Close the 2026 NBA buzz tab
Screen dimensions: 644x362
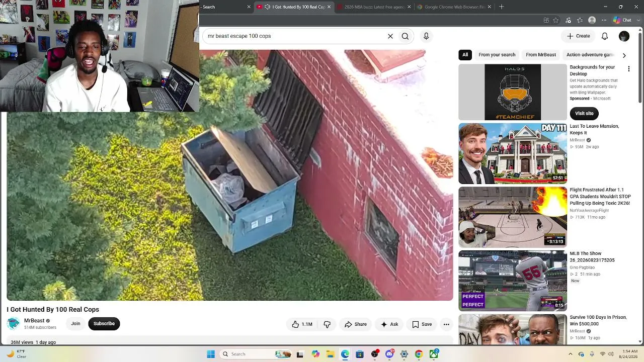coord(409,7)
